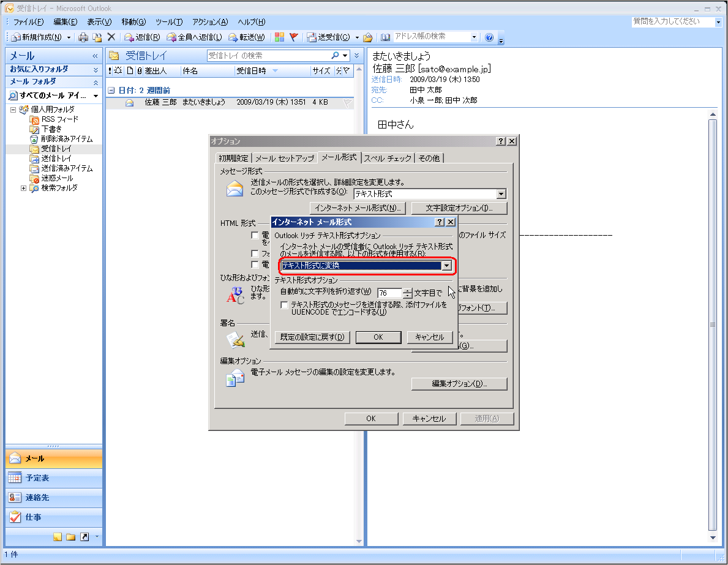Open the 削除済みアイテム folder

(x=67, y=139)
